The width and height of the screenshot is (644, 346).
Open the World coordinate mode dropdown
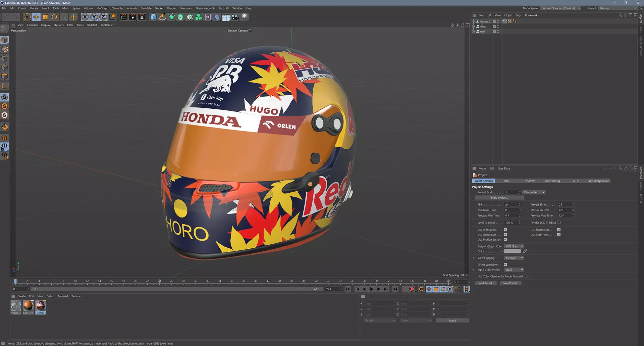tap(380, 320)
